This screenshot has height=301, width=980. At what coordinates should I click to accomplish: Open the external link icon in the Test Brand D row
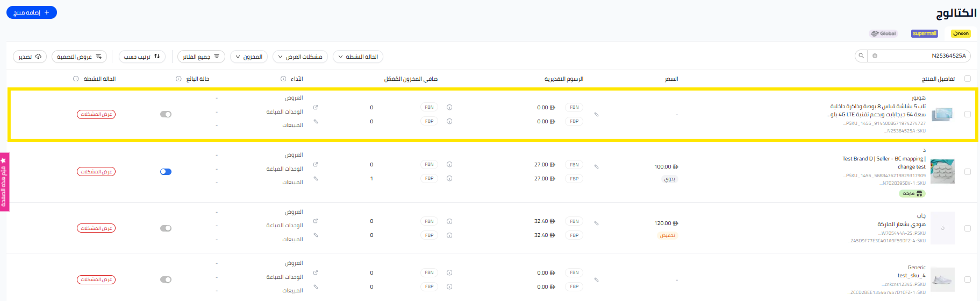316,164
